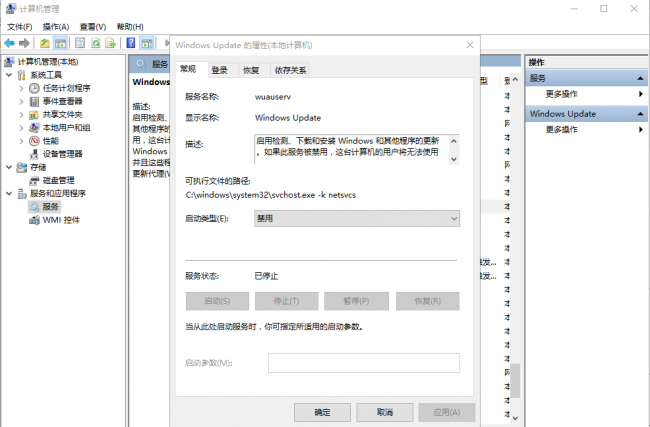This screenshot has width=650, height=427.
Task: Click the service name wuauserv text
Action: (273, 97)
